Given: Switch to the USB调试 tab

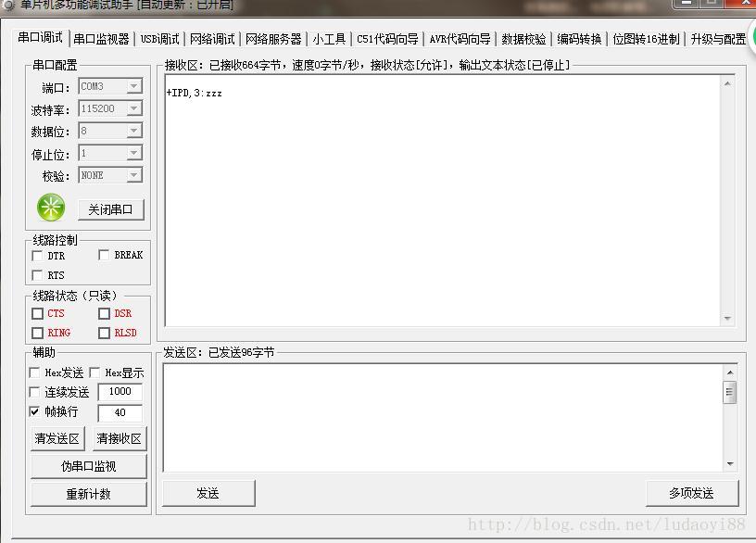Looking at the screenshot, I should tap(159, 39).
